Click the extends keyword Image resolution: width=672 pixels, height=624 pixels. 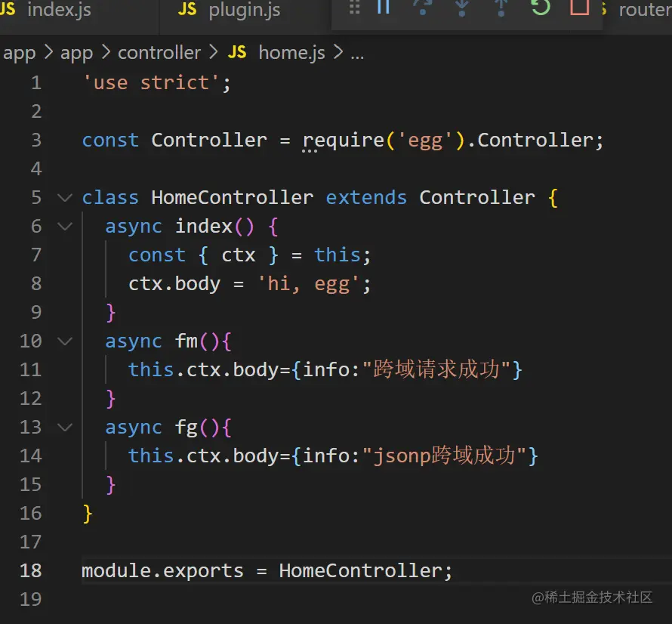pos(366,198)
